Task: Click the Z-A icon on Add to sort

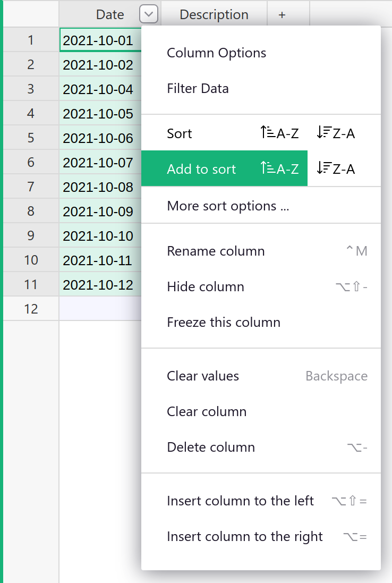Action: tap(335, 168)
